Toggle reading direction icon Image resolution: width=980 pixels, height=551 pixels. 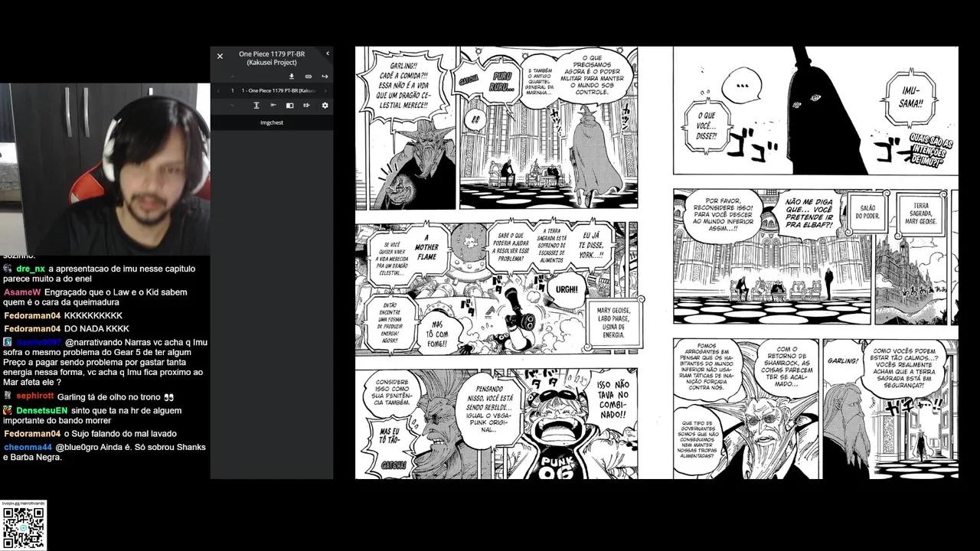click(x=306, y=105)
